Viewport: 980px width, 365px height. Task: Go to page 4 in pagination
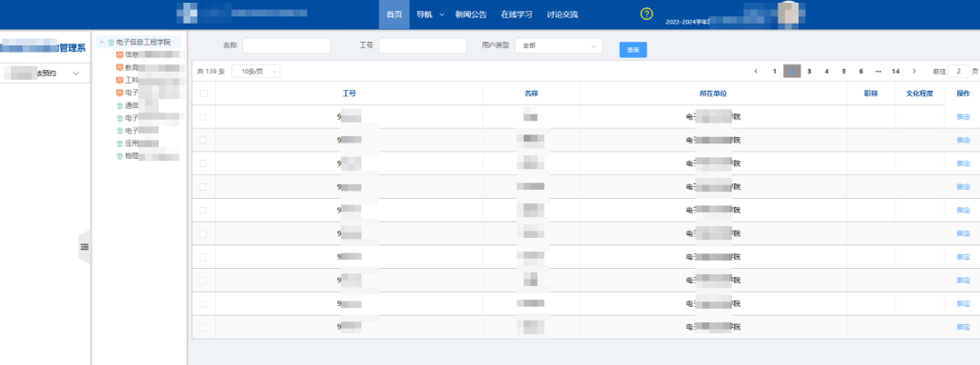827,71
